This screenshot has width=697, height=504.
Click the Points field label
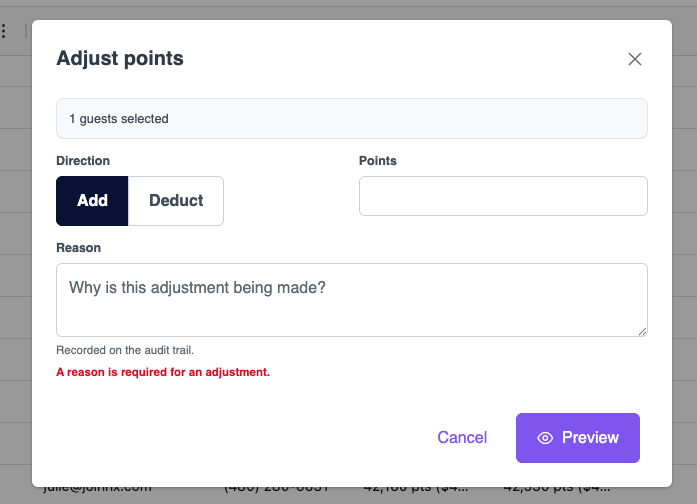378,161
